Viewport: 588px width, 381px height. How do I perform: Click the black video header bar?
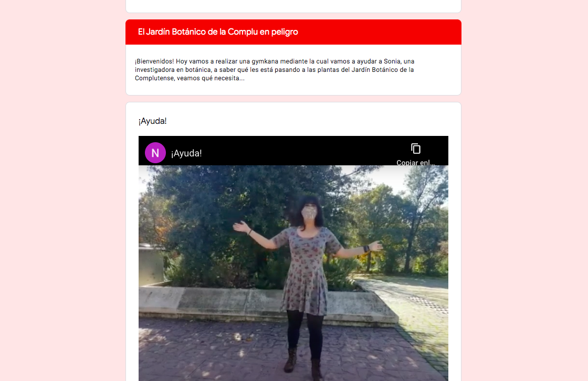[293, 151]
